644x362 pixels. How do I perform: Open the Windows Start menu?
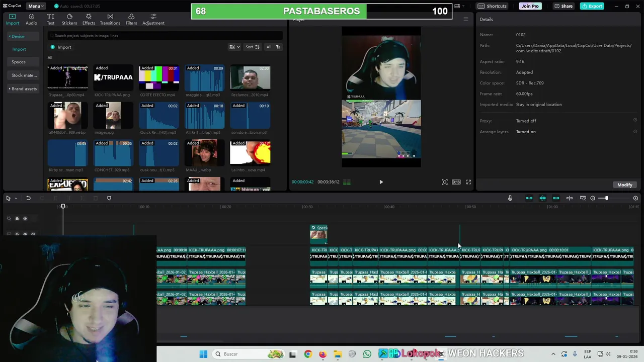point(203,354)
